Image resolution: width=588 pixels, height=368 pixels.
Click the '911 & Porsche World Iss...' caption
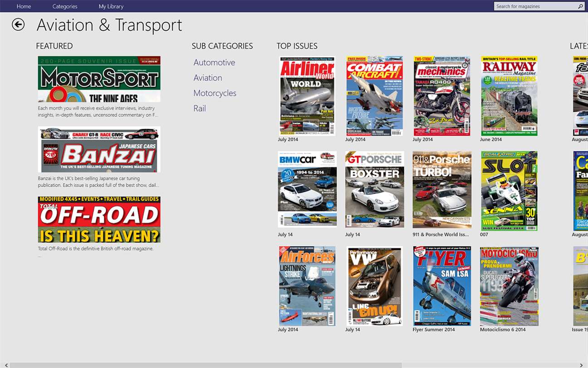click(x=441, y=235)
